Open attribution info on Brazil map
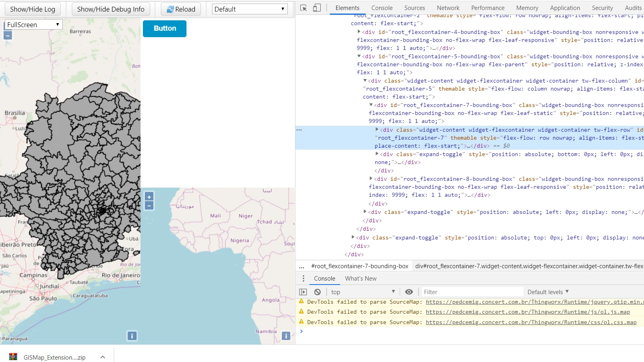This screenshot has height=362, width=644. pos(132,336)
